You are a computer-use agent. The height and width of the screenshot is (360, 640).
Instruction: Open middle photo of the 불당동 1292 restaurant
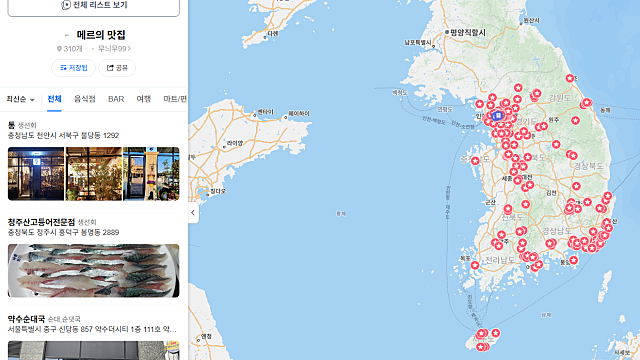[x=93, y=174]
